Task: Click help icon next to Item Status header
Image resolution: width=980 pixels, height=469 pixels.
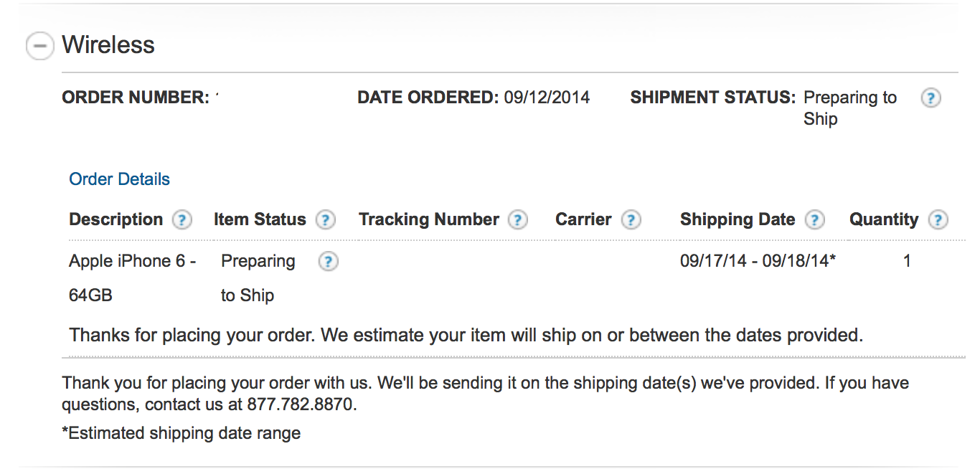Action: tap(326, 219)
